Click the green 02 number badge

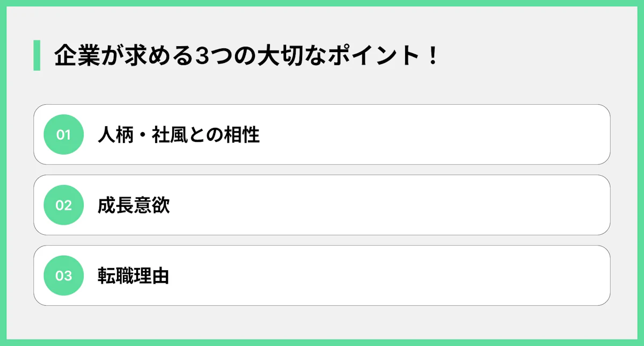tap(63, 205)
